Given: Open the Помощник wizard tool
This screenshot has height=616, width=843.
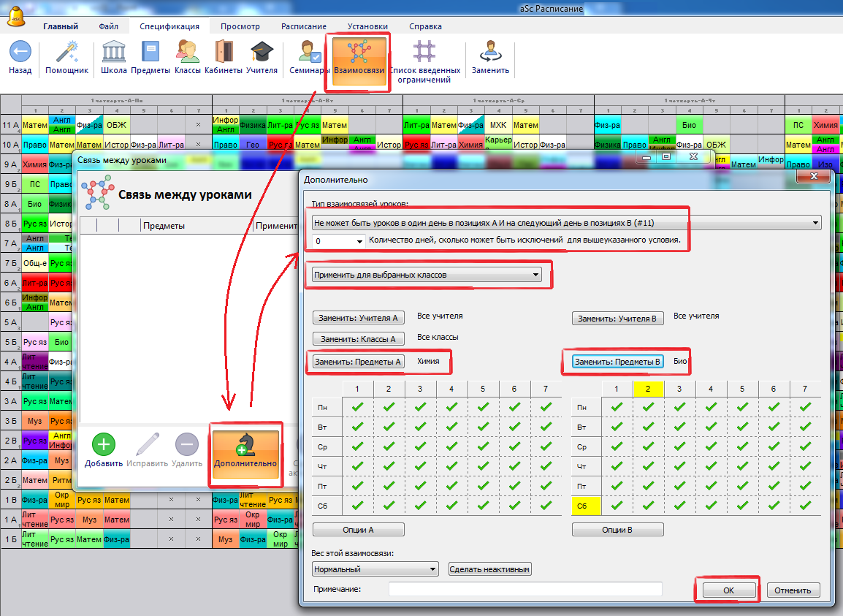Looking at the screenshot, I should [66, 53].
